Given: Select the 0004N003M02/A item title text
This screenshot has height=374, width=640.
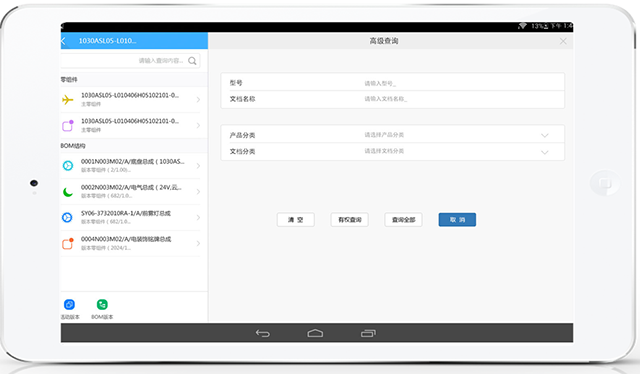Looking at the screenshot, I should [x=126, y=239].
